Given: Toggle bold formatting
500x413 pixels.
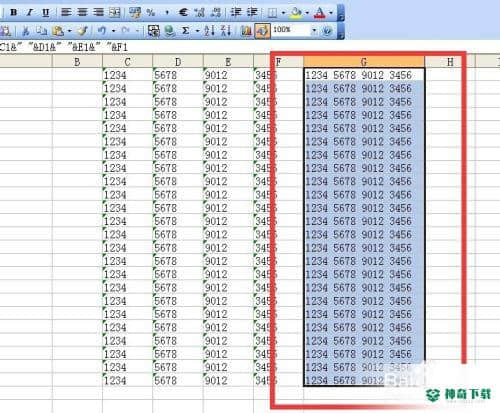Looking at the screenshot, I should pyautogui.click(x=14, y=13).
